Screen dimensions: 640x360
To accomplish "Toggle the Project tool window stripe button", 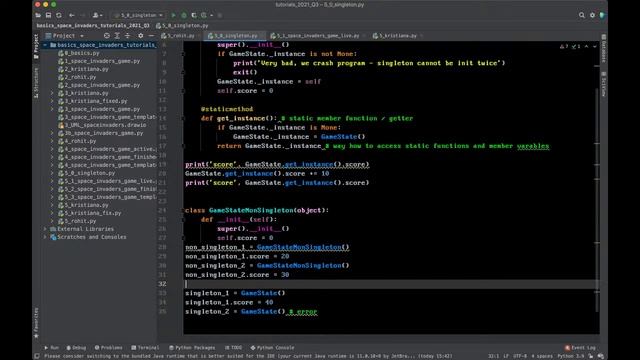I will 36,46.
